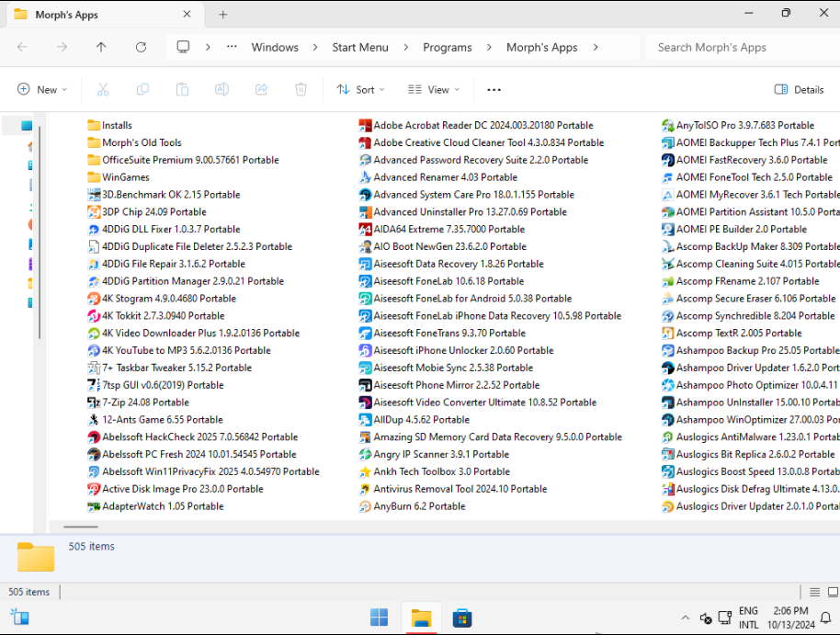Screen dimensions: 840x635
Task: Open Microsoft Store from taskbar
Action: pos(462,618)
